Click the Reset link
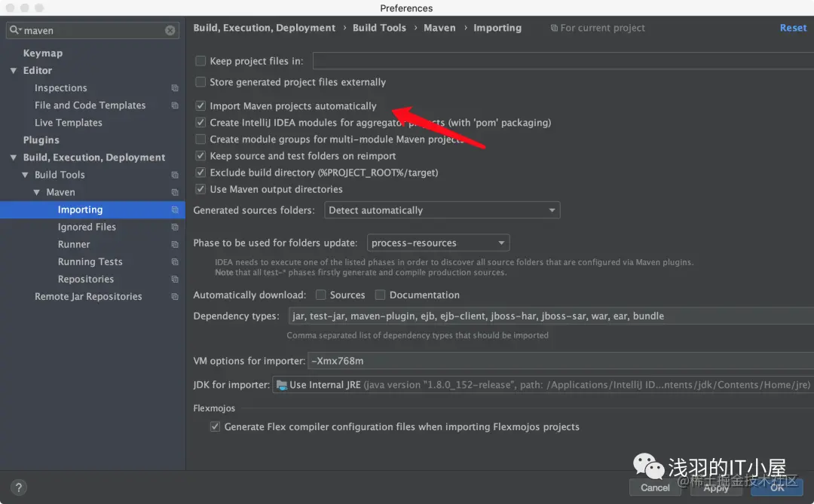The height and width of the screenshot is (504, 814). (793, 28)
